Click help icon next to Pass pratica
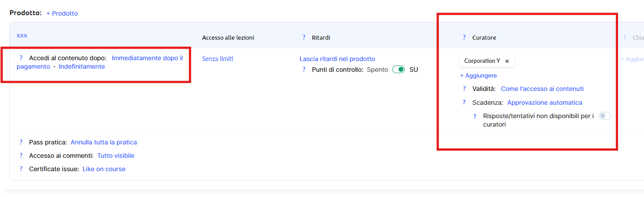 [x=21, y=142]
